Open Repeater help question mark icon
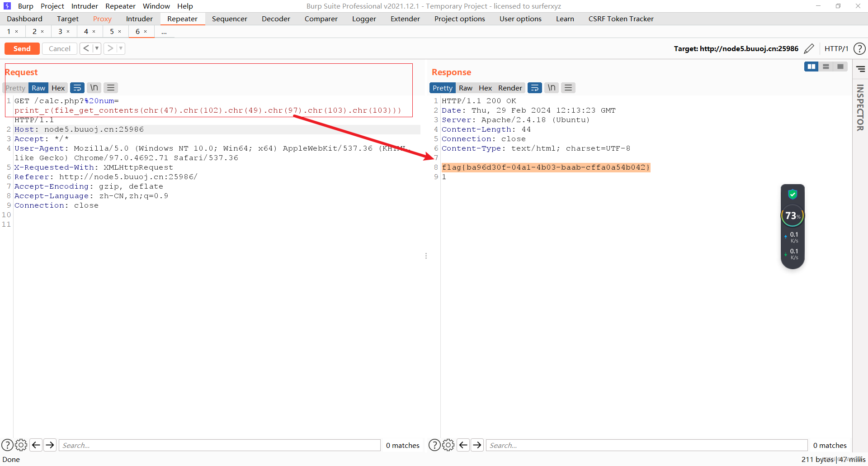The width and height of the screenshot is (868, 466). pos(859,48)
